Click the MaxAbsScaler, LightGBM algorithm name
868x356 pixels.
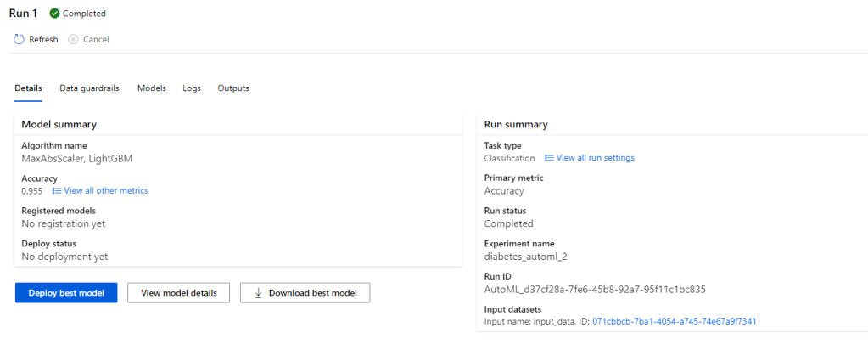pos(76,158)
